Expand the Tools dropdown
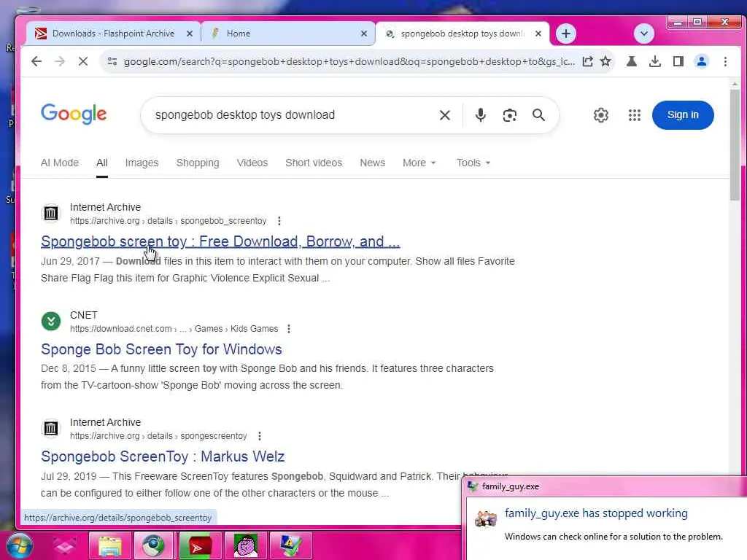Viewport: 747px width, 560px height. click(473, 163)
